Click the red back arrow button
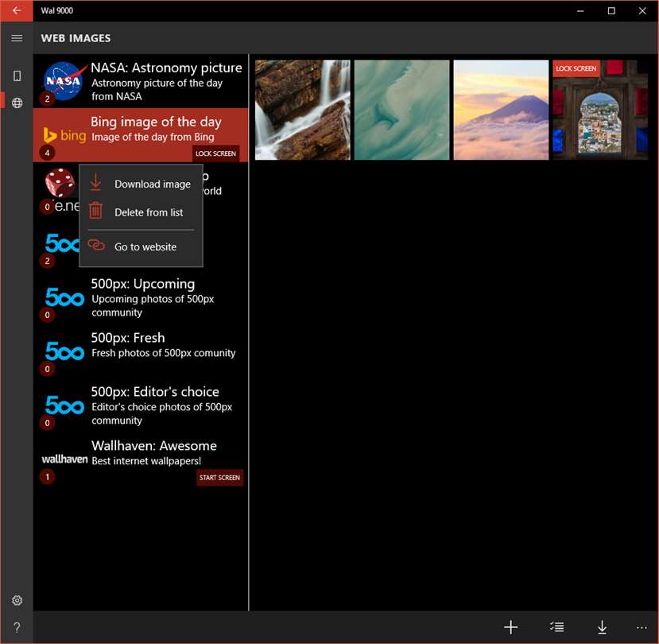659x644 pixels. coord(17,11)
